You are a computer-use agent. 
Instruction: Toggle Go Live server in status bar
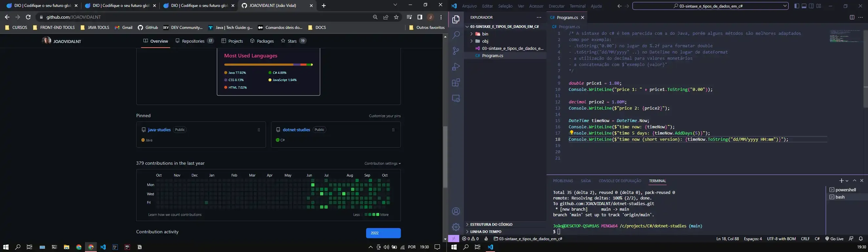click(x=834, y=239)
